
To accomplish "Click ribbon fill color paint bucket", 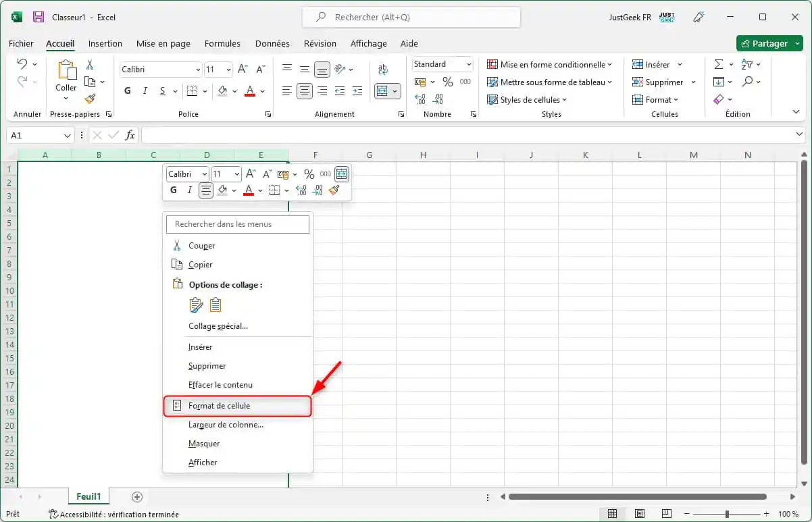I will coord(223,90).
